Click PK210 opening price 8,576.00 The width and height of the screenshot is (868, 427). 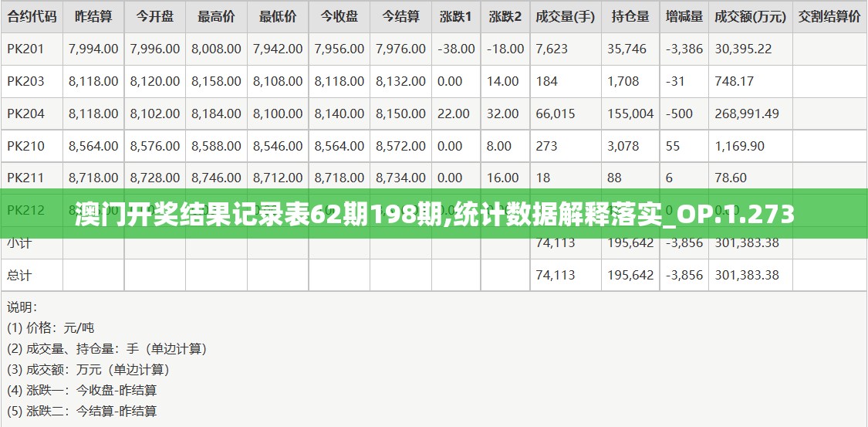point(155,146)
